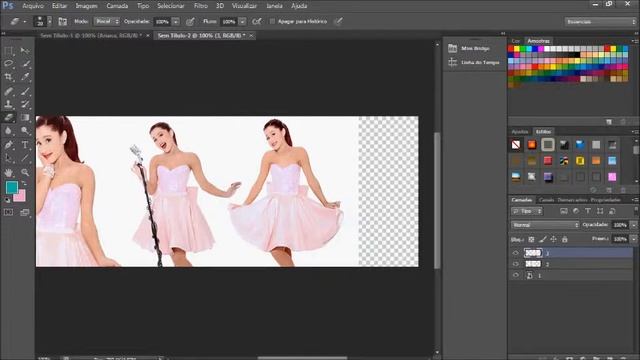Image resolution: width=640 pixels, height=360 pixels.
Task: Select the Hand tool
Action: pyautogui.click(x=8, y=172)
